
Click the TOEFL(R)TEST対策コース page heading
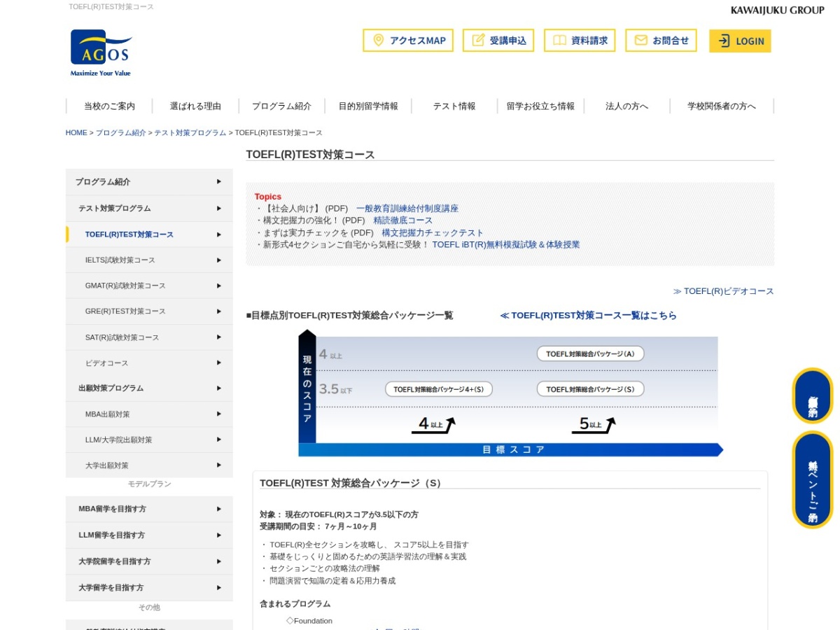coord(310,155)
